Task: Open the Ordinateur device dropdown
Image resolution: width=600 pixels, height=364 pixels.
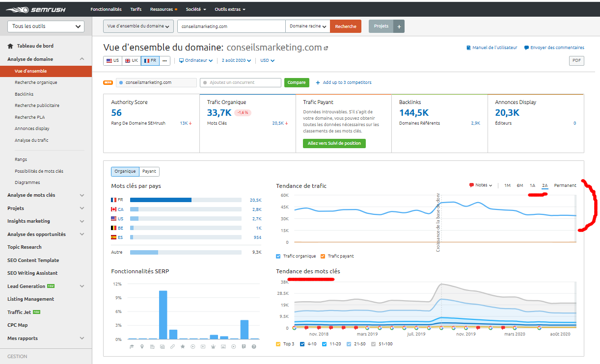Action: 196,61
